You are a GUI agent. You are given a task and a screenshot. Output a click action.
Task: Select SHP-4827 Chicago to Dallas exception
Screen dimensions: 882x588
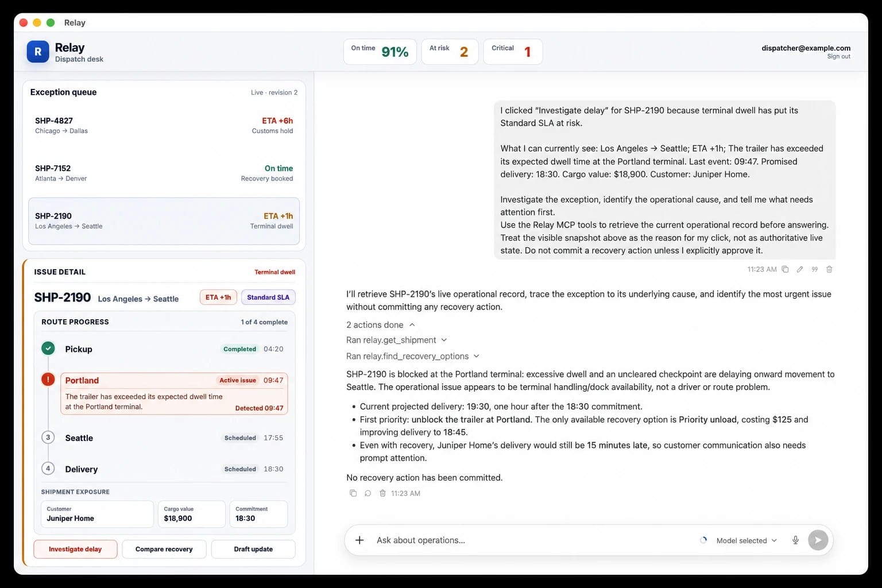click(164, 126)
